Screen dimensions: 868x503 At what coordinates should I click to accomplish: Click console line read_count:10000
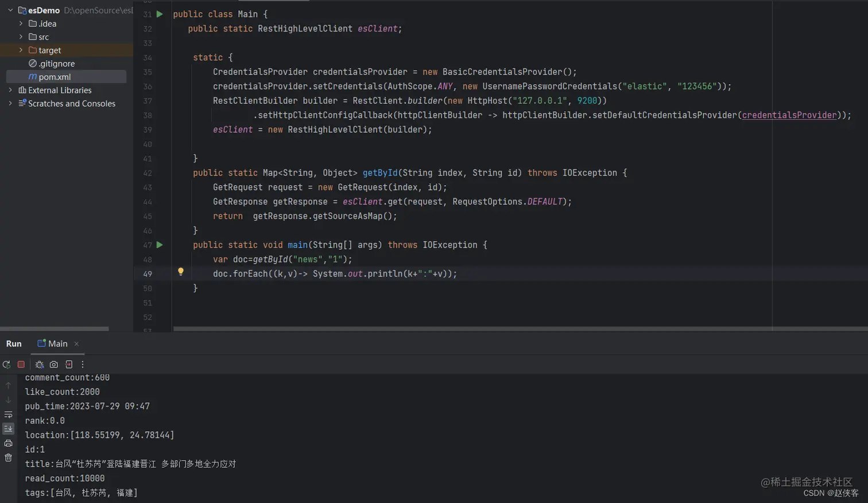65,478
